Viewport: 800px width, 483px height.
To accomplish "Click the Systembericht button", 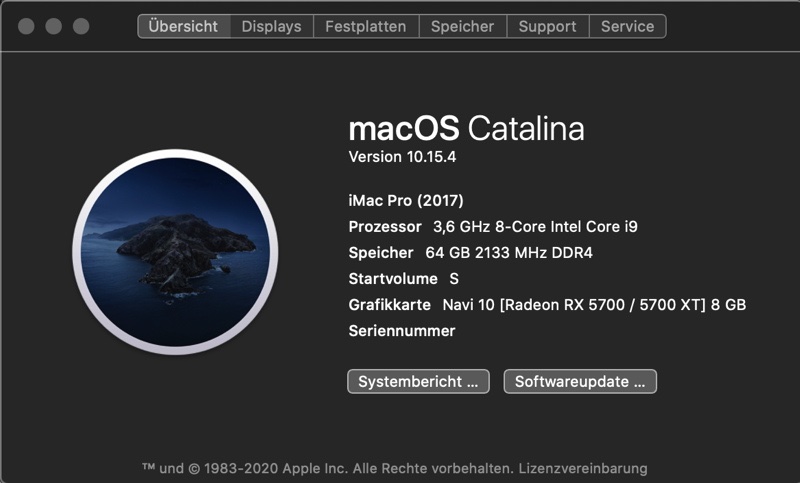I will click(418, 381).
